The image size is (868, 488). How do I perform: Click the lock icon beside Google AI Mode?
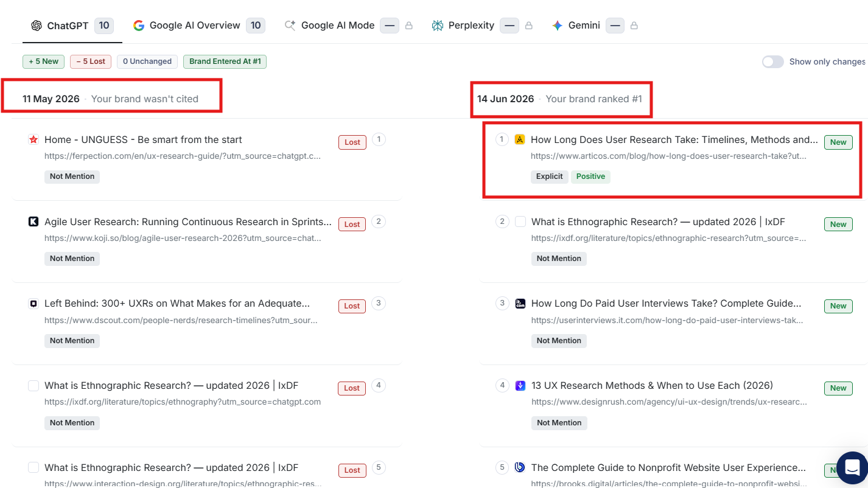[409, 26]
